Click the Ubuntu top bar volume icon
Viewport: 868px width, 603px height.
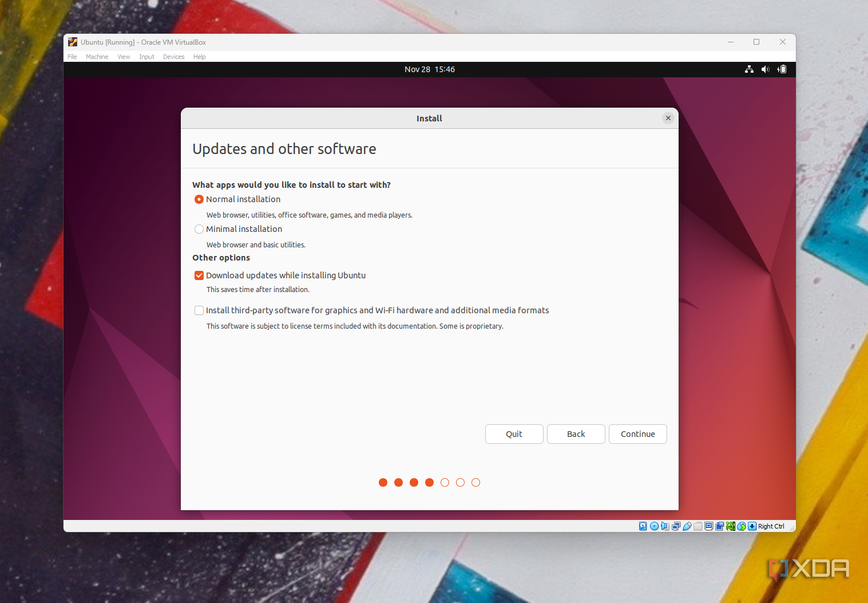click(x=765, y=69)
